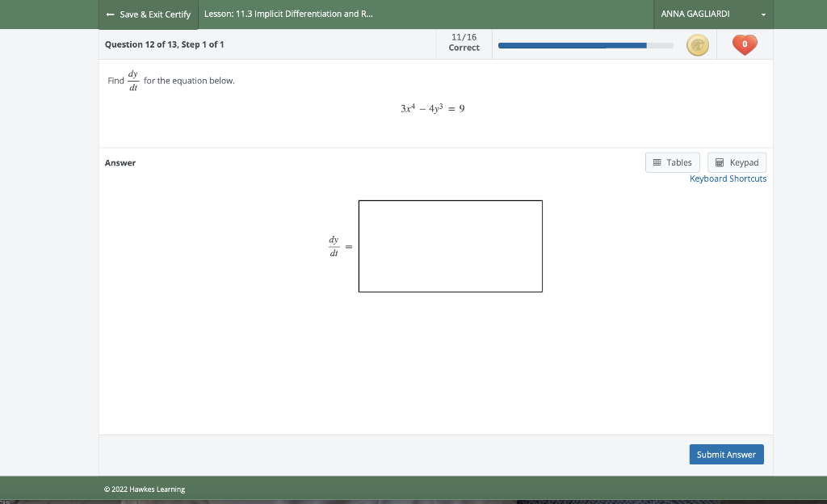Viewport: 827px width, 504px height.
Task: Open the Keypad input tool
Action: coord(736,162)
